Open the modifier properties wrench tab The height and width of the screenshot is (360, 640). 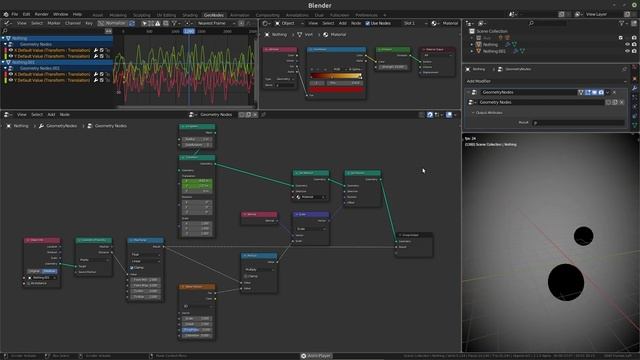pyautogui.click(x=635, y=88)
